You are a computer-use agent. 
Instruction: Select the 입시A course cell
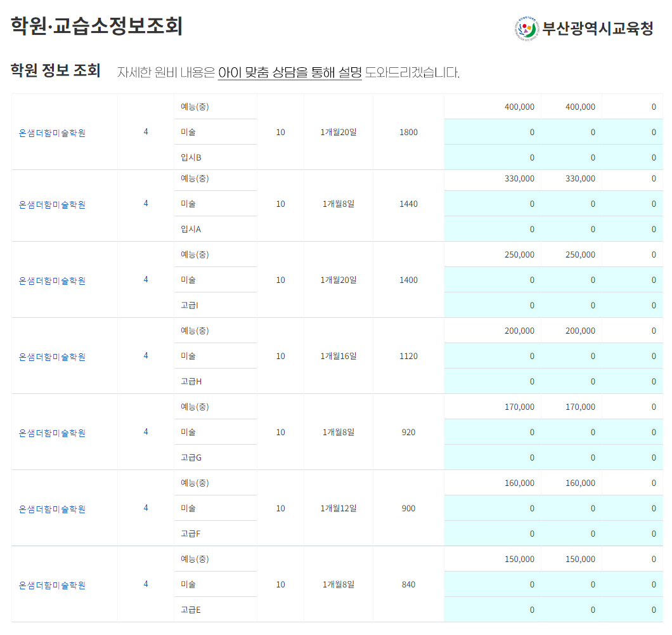191,229
